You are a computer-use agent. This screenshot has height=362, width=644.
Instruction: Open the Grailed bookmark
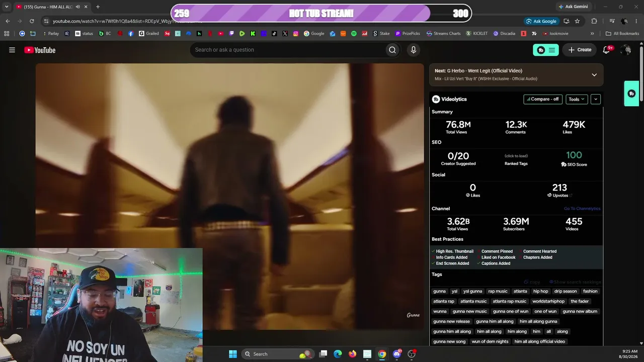(149, 34)
